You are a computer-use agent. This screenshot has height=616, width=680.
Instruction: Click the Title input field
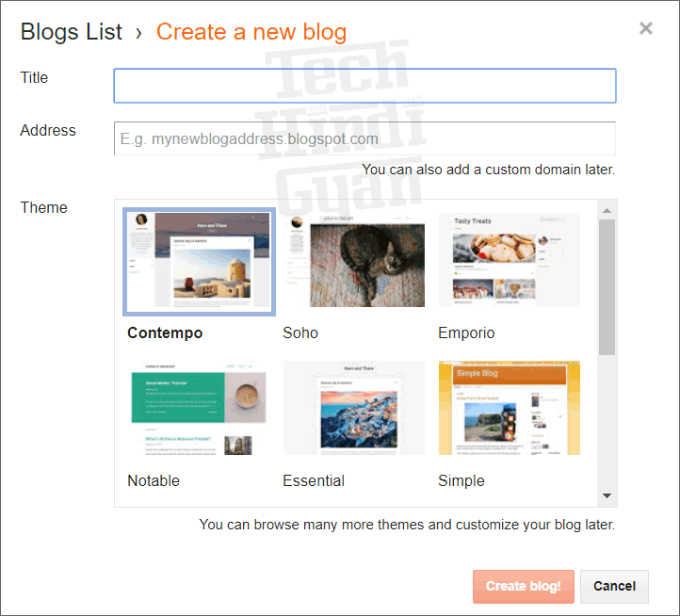[364, 86]
